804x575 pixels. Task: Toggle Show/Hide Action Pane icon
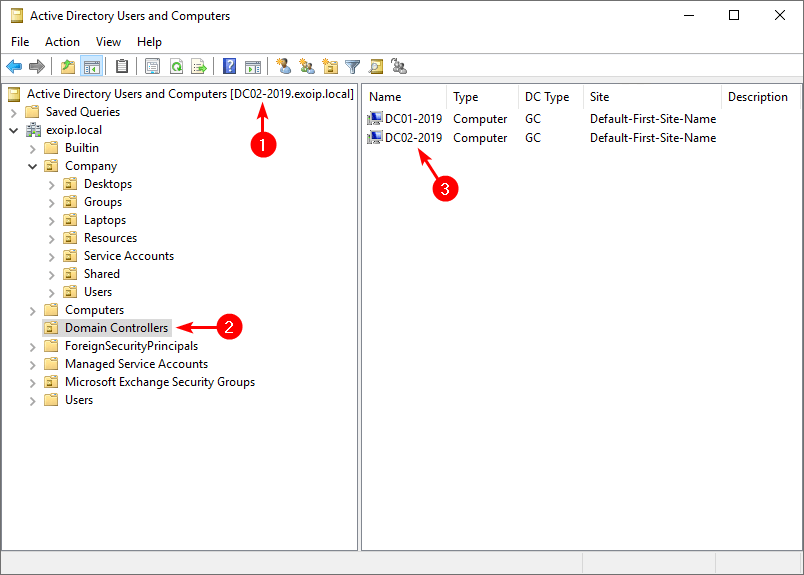pos(253,66)
